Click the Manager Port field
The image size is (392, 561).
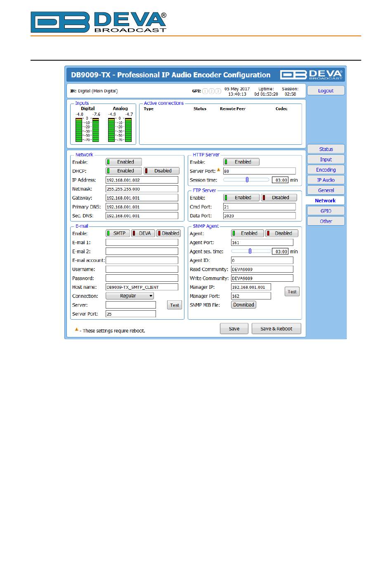(x=251, y=296)
